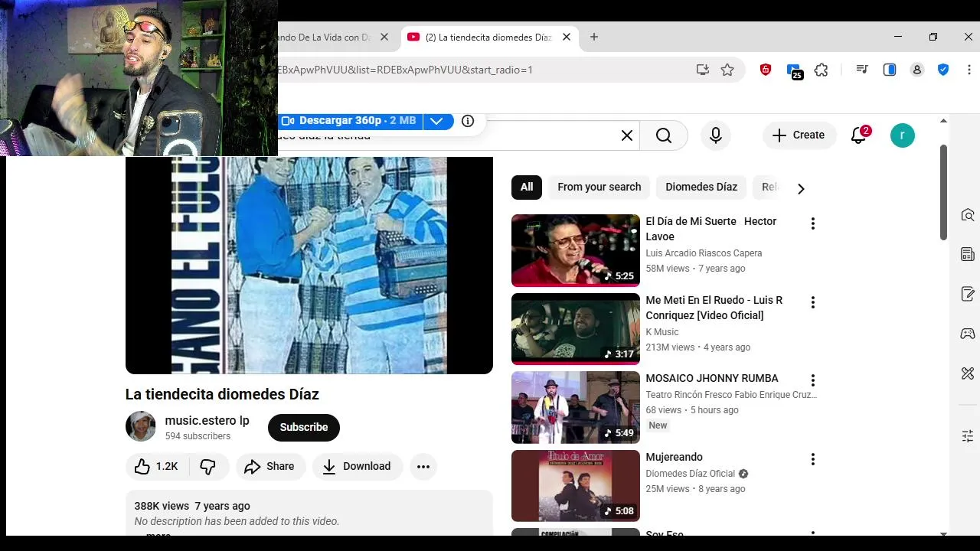
Task: Open the browser profile icon
Action: pyautogui.click(x=916, y=70)
